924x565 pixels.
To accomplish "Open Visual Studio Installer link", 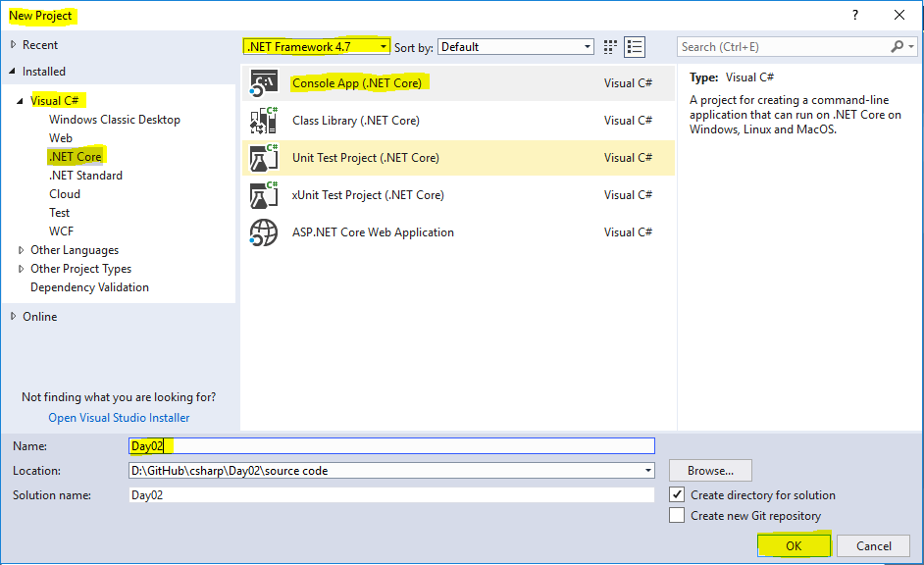I will coord(119,418).
